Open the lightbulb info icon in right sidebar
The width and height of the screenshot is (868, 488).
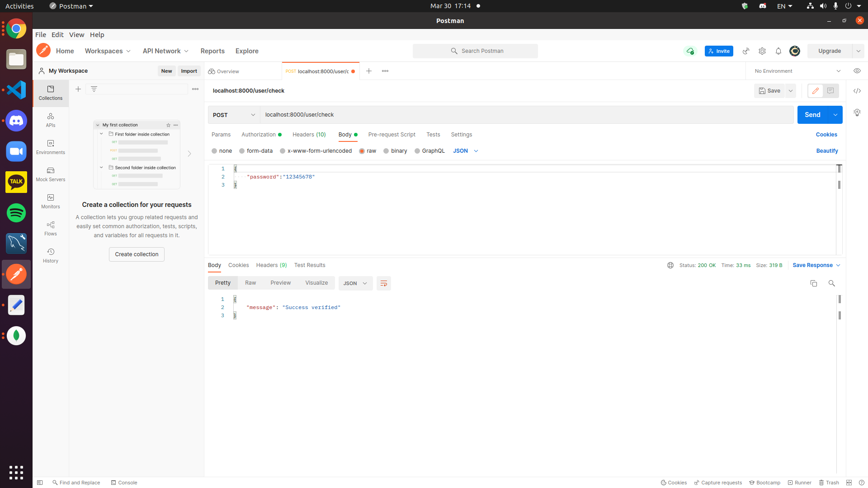(x=857, y=113)
